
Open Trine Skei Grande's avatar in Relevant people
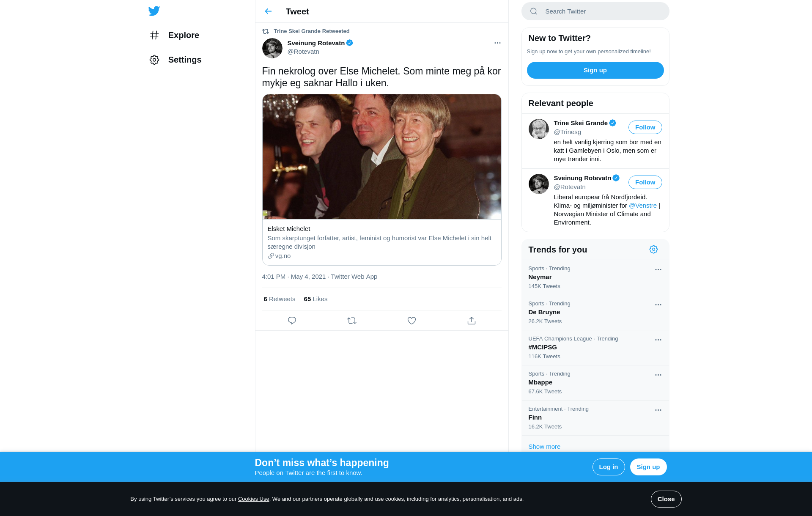coord(539,129)
